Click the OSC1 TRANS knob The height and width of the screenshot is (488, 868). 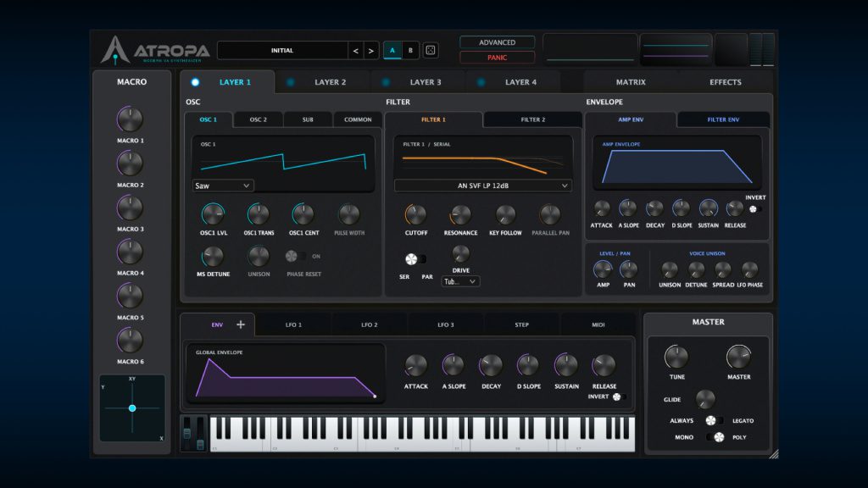click(259, 214)
